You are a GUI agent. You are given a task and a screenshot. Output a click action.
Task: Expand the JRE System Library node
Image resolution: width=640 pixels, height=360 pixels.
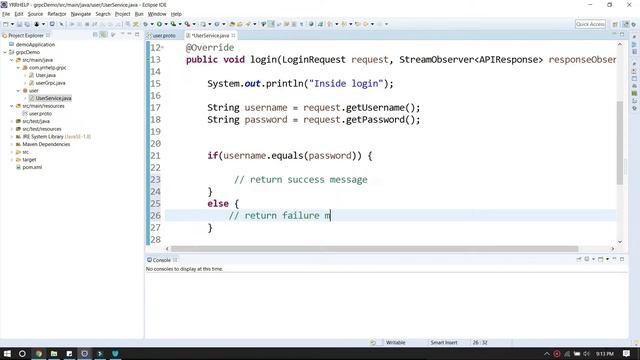click(x=11, y=137)
